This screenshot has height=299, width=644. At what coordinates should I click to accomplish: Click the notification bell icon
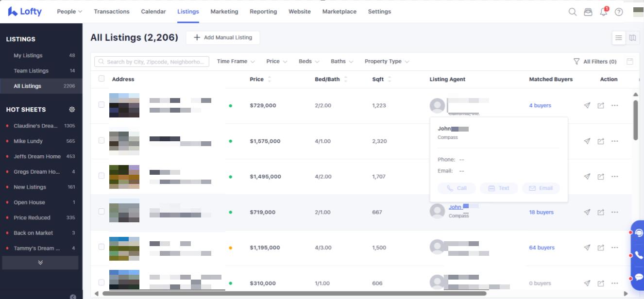pyautogui.click(x=604, y=12)
